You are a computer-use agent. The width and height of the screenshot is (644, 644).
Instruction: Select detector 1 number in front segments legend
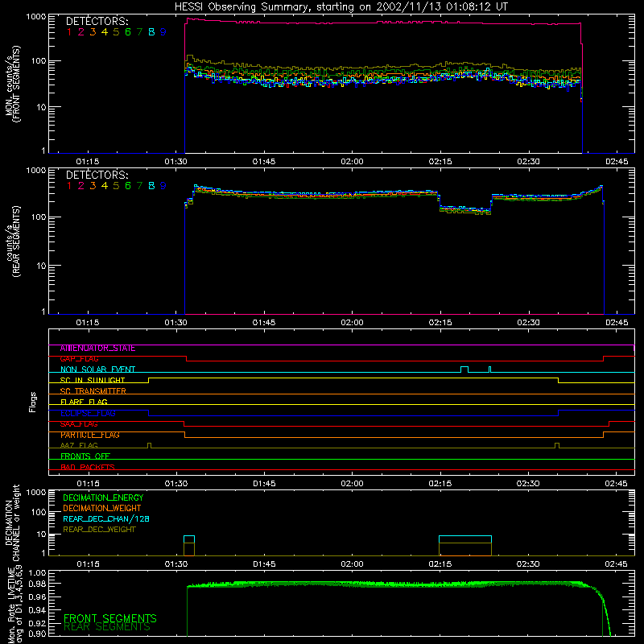[69, 32]
